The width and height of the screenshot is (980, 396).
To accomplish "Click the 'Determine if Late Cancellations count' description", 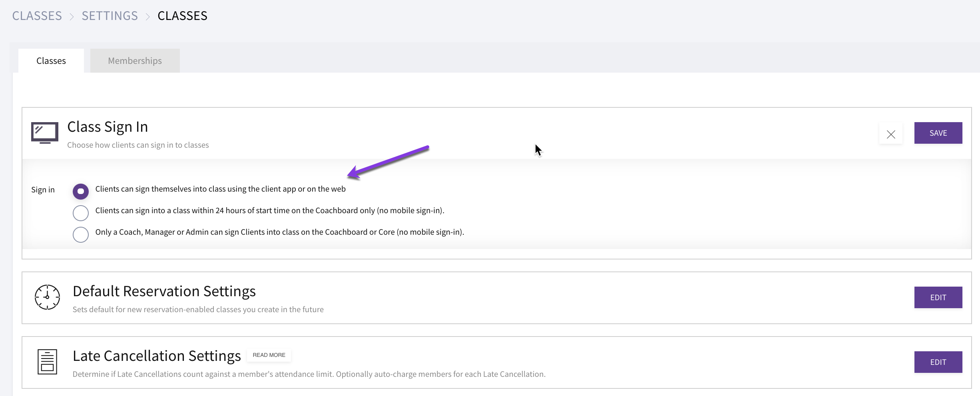I will click(309, 374).
